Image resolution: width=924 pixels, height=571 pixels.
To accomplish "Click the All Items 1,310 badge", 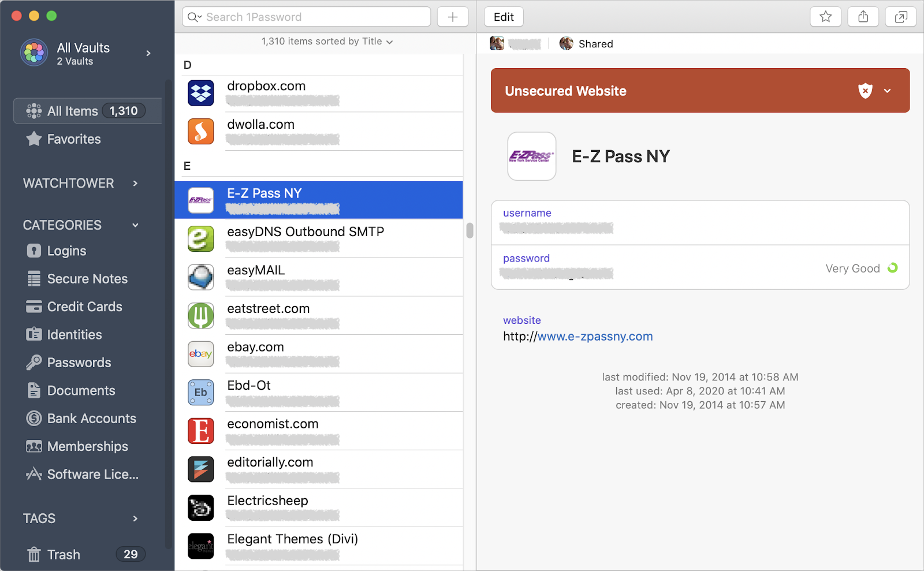I will point(124,111).
